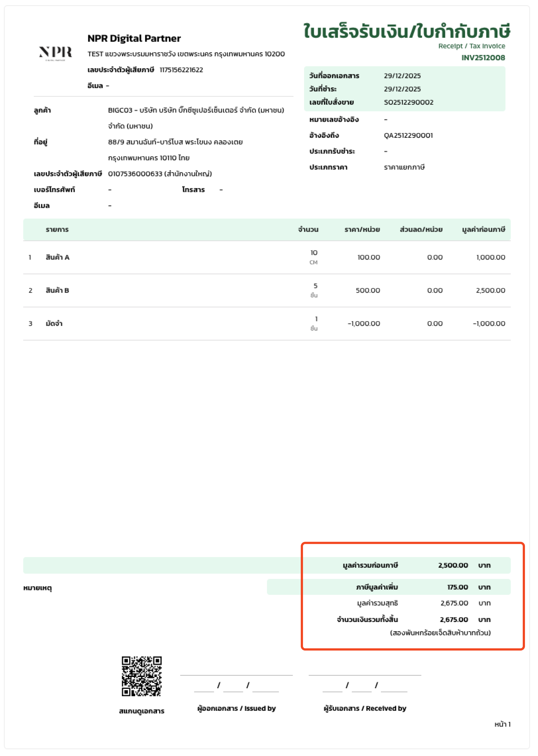Click the grand total 2,675.00 in bold
The width and height of the screenshot is (538, 756).
(454, 620)
